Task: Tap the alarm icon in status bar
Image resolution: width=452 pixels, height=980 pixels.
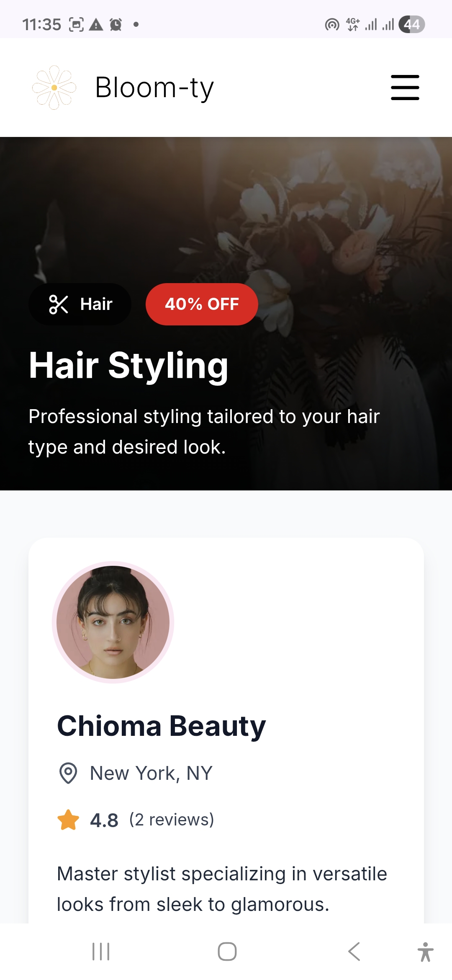Action: coord(116,25)
